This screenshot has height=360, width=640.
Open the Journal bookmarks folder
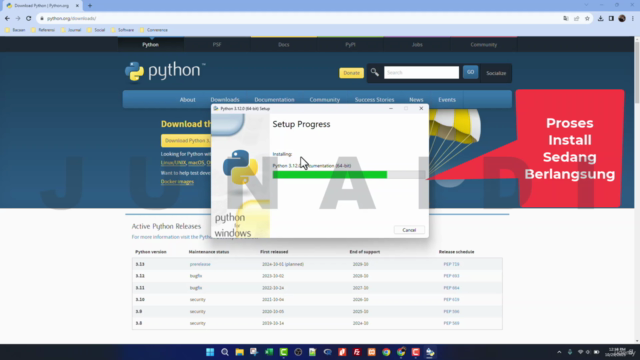71,30
